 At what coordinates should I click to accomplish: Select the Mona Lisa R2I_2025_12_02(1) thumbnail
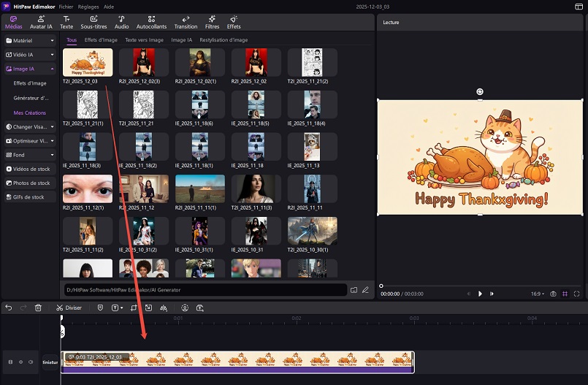point(200,64)
